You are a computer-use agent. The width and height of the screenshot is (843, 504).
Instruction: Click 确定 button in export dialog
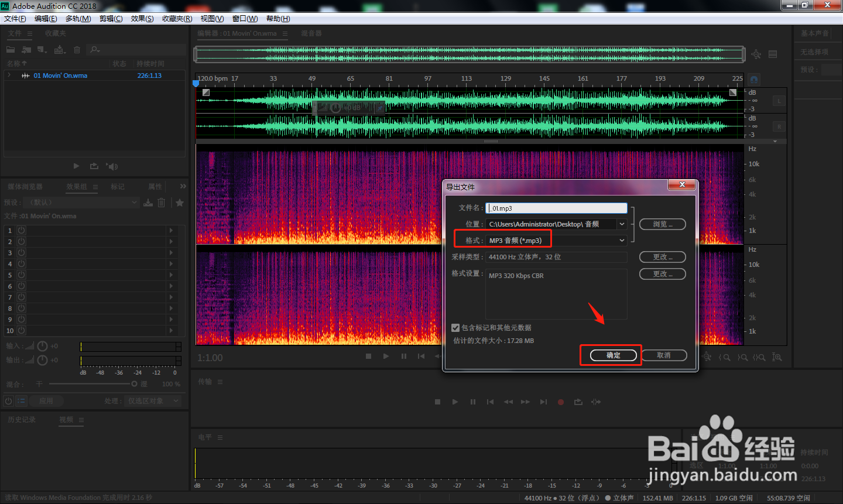pos(613,355)
